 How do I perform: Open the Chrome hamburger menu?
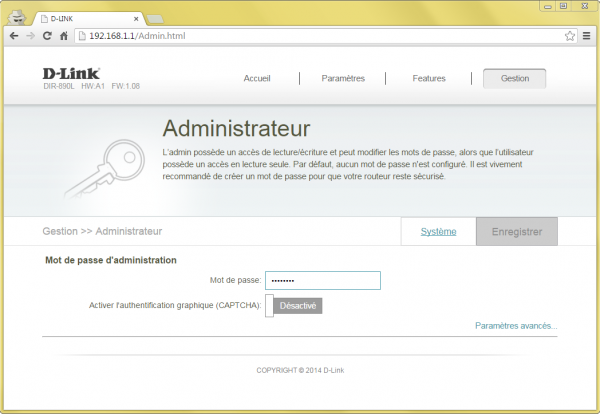(587, 35)
